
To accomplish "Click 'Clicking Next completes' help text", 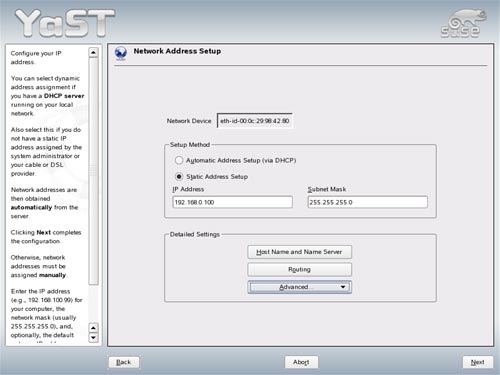I will coord(46,232).
